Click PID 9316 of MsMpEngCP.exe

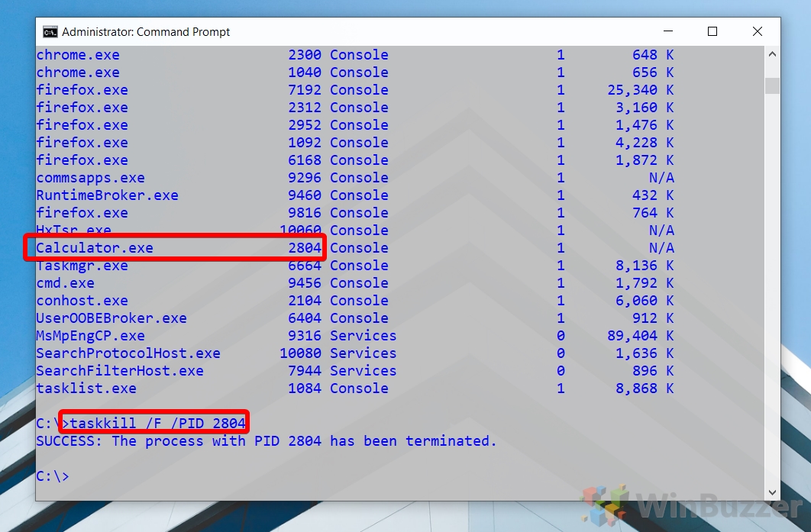pyautogui.click(x=305, y=336)
